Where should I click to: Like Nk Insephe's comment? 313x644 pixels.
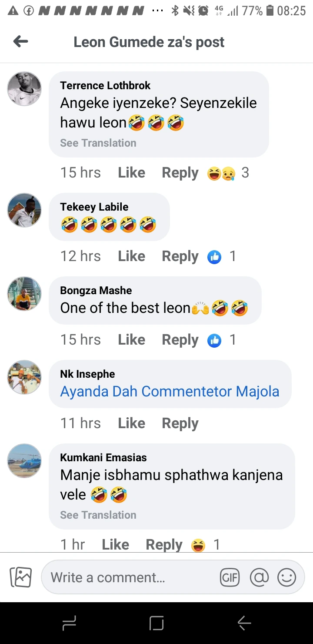pyautogui.click(x=131, y=423)
